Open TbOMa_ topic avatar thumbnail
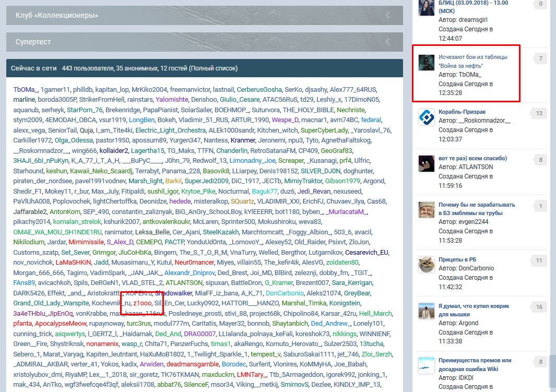Image resolution: width=556 pixels, height=392 pixels. coord(426,63)
